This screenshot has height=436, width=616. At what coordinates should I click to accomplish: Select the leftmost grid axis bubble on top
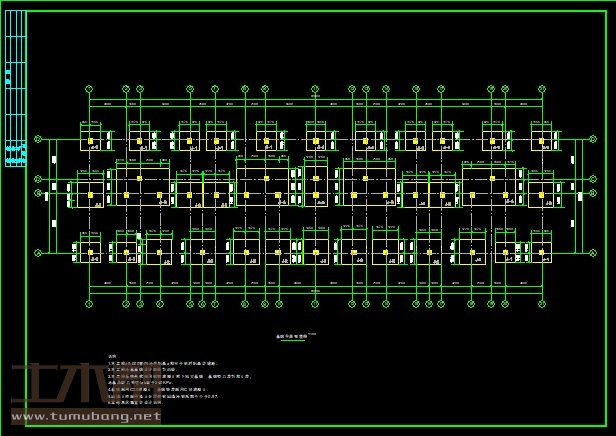point(89,89)
